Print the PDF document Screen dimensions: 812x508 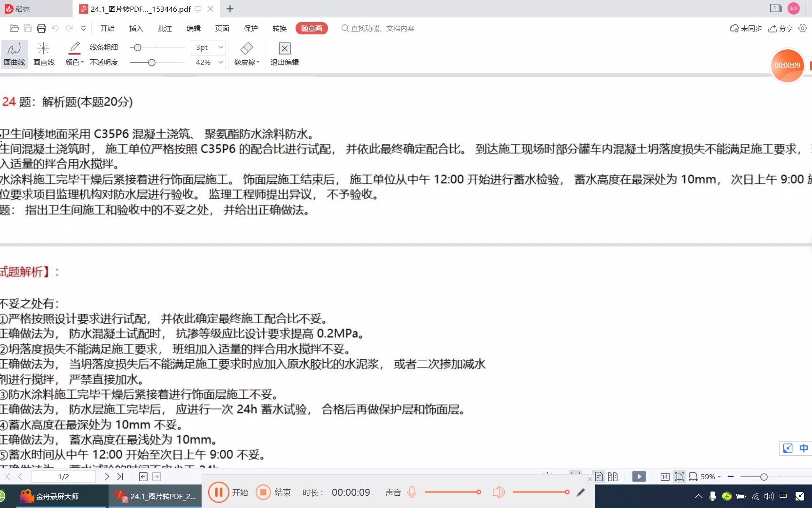click(41, 28)
